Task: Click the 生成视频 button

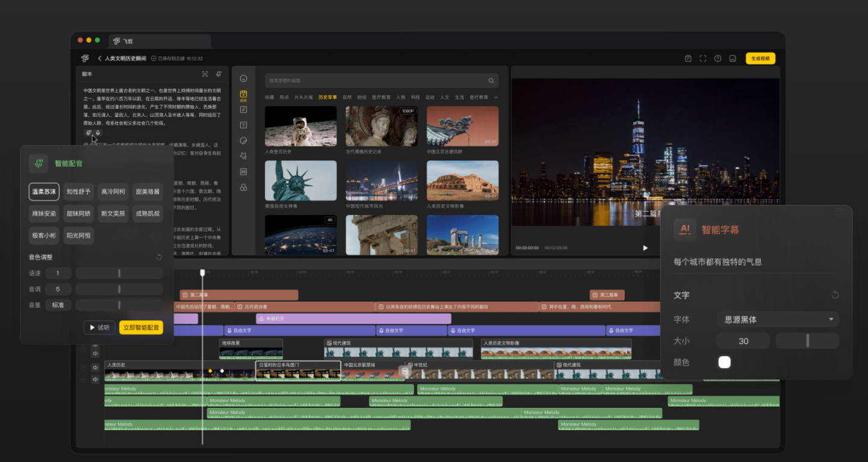Action: [x=760, y=58]
